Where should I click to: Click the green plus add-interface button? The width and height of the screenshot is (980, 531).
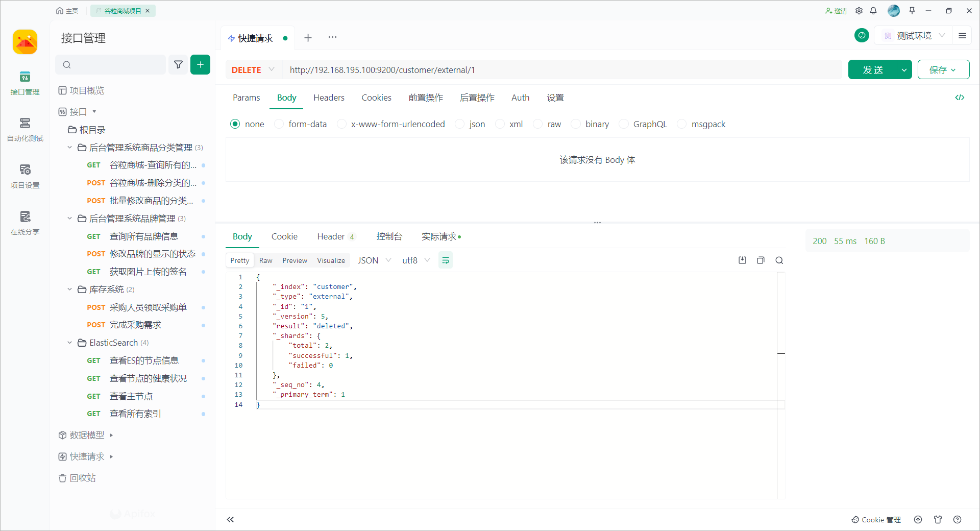pyautogui.click(x=200, y=65)
